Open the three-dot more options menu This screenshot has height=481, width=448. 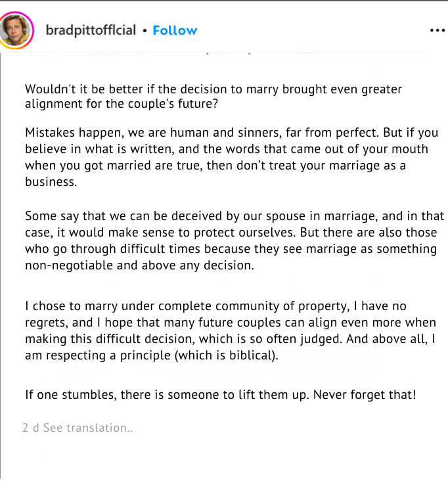coord(437,30)
